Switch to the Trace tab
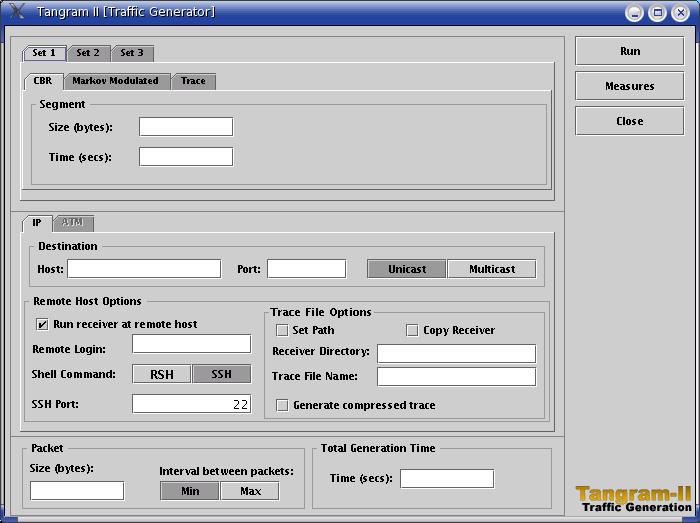700x523 pixels. coord(193,81)
